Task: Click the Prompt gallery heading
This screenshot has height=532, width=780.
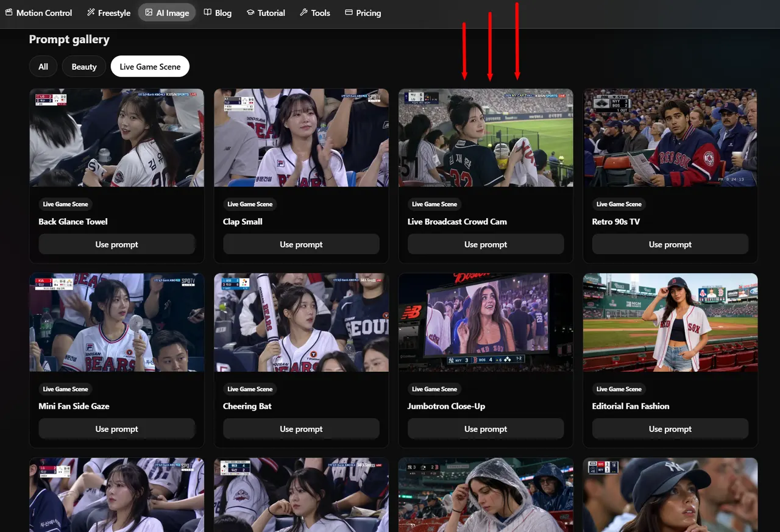Action: (69, 40)
